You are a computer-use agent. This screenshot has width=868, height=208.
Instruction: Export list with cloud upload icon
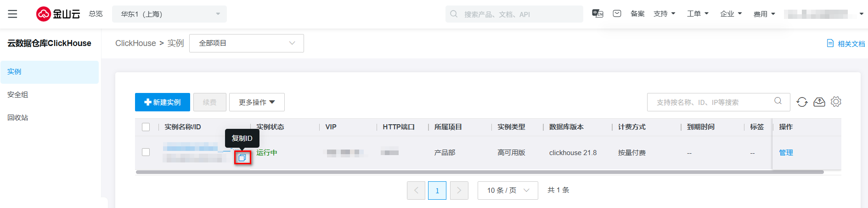point(819,102)
